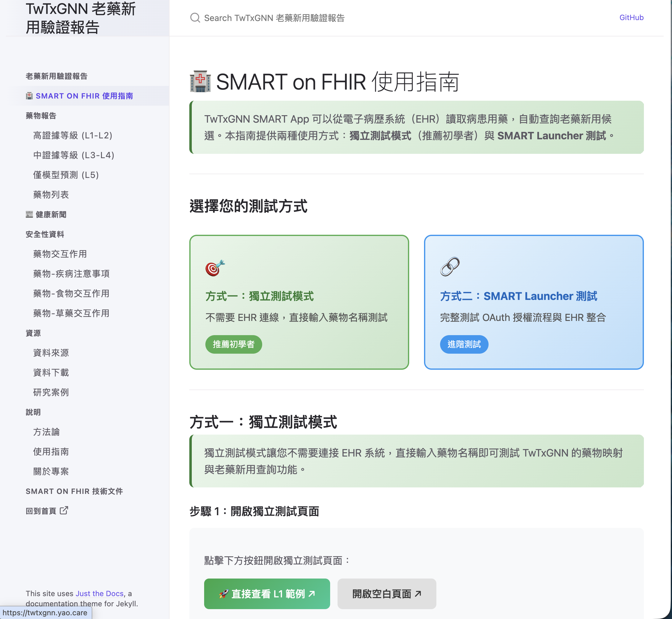Click the external link icon next to 回到首頁
Viewport: 672px width, 619px height.
coord(64,511)
